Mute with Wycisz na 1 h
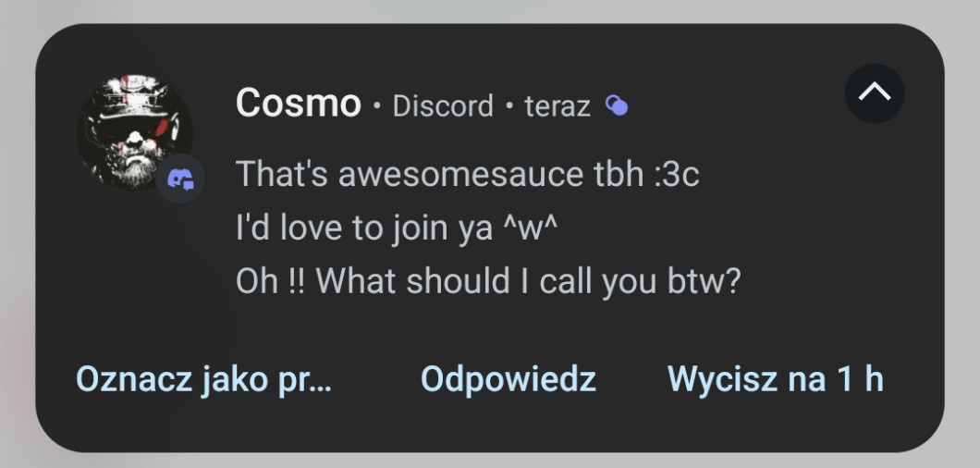Image resolution: width=980 pixels, height=468 pixels. click(775, 379)
